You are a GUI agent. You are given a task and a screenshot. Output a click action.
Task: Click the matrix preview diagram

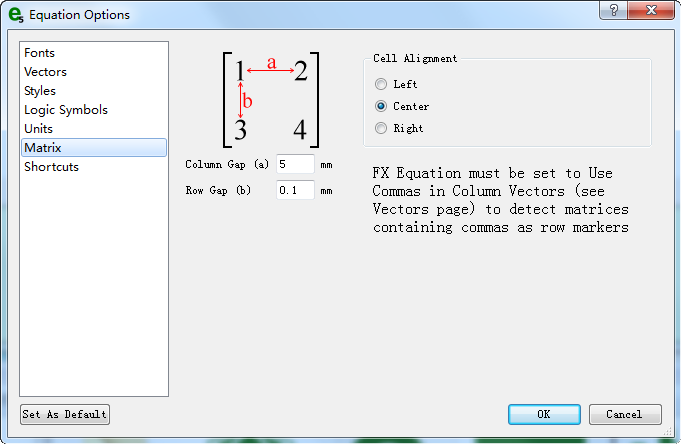270,100
